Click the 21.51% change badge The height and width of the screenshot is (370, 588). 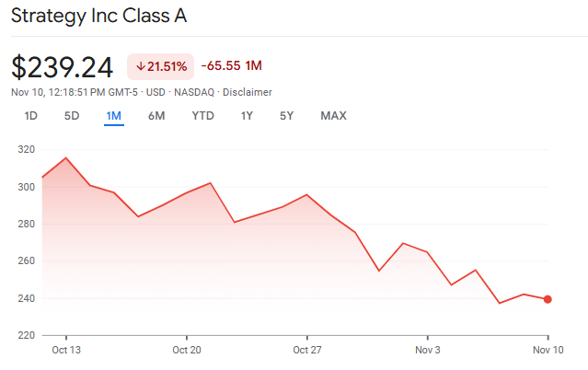161,66
